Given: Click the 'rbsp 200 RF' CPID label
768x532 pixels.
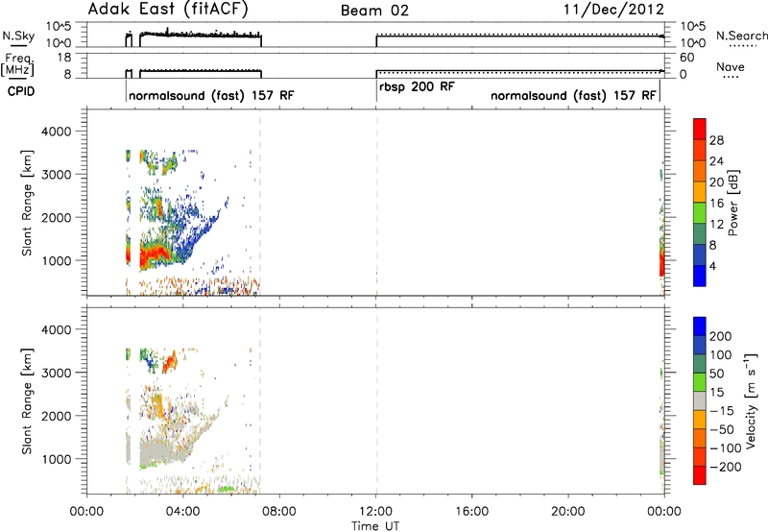Looking at the screenshot, I should [x=417, y=86].
